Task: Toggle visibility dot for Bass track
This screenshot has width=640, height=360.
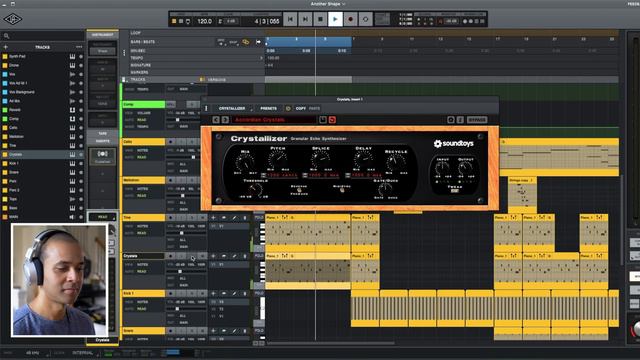Action: [81, 208]
